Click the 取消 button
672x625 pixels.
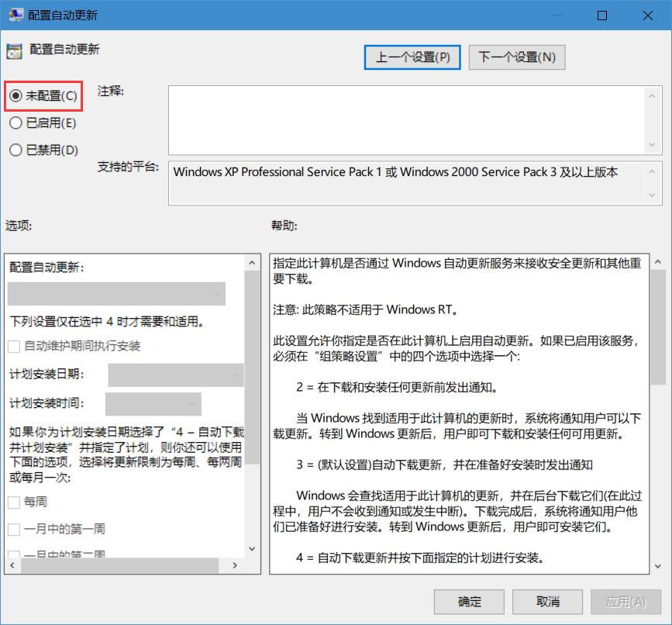(546, 601)
